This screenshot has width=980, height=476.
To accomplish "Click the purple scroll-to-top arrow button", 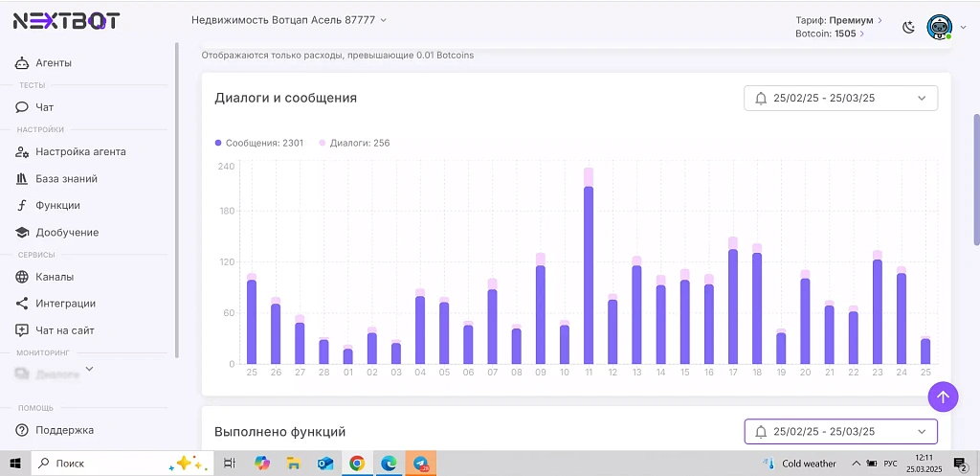I will tap(943, 397).
